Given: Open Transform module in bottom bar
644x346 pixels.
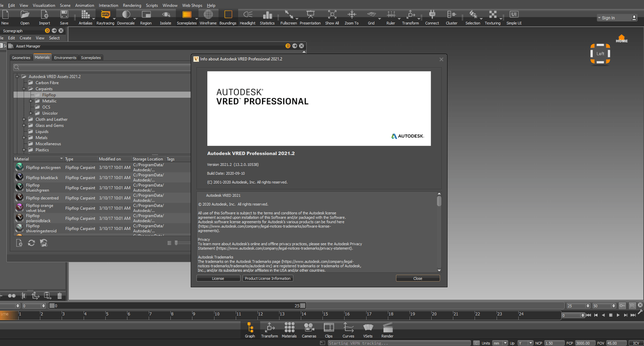Looking at the screenshot, I should pos(270,330).
